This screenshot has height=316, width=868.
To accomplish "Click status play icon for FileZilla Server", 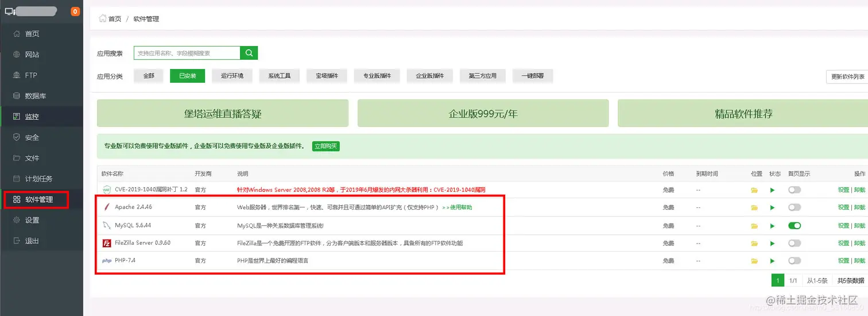I will [773, 244].
